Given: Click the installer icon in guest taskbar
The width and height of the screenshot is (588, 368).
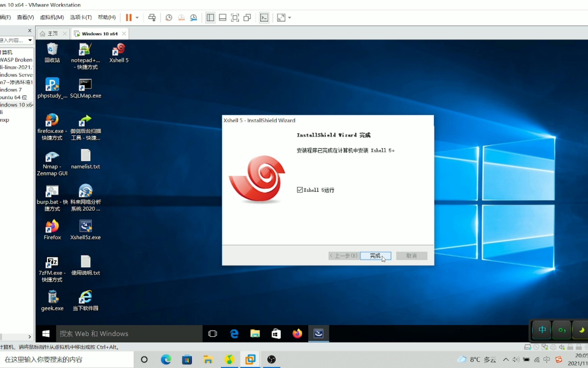Looking at the screenshot, I should tap(318, 333).
